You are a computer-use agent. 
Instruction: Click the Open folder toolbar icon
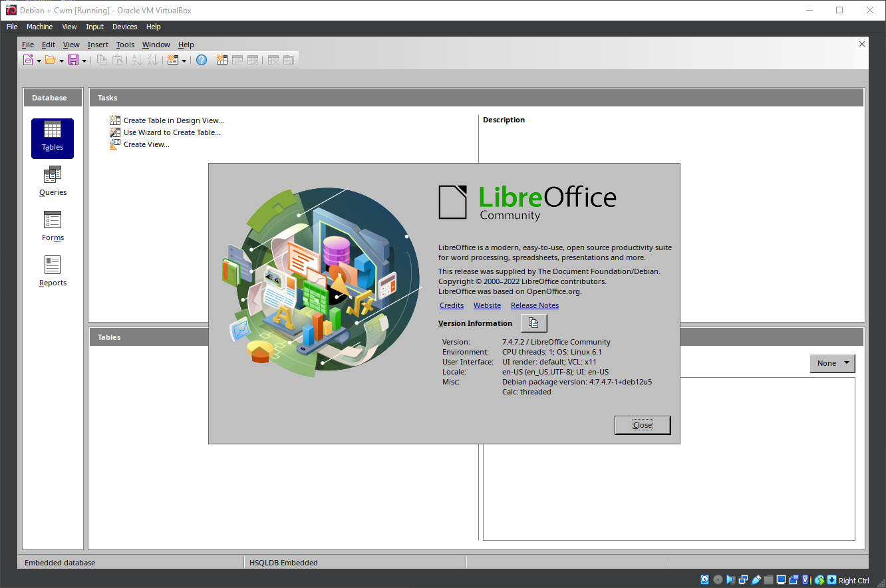click(50, 60)
